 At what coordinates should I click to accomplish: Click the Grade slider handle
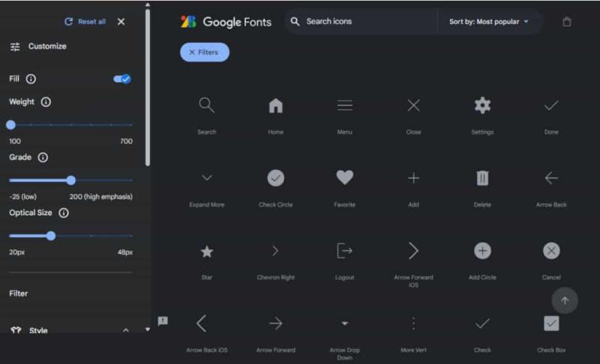(70, 181)
